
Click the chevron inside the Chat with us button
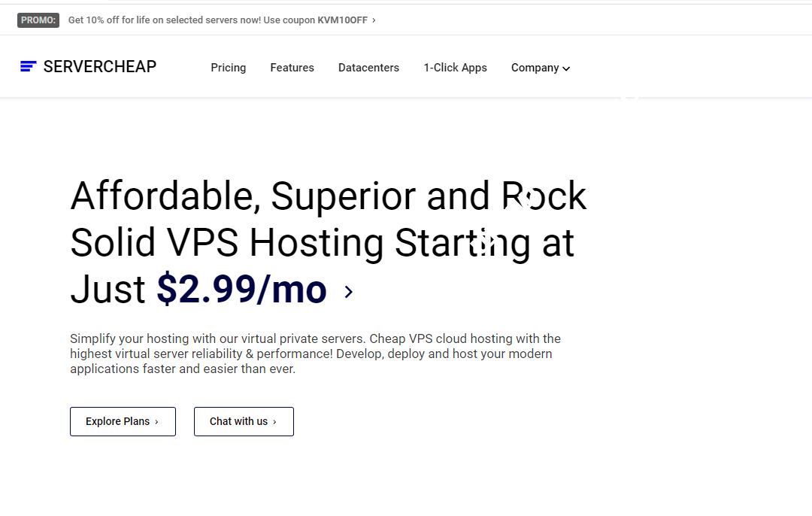275,421
